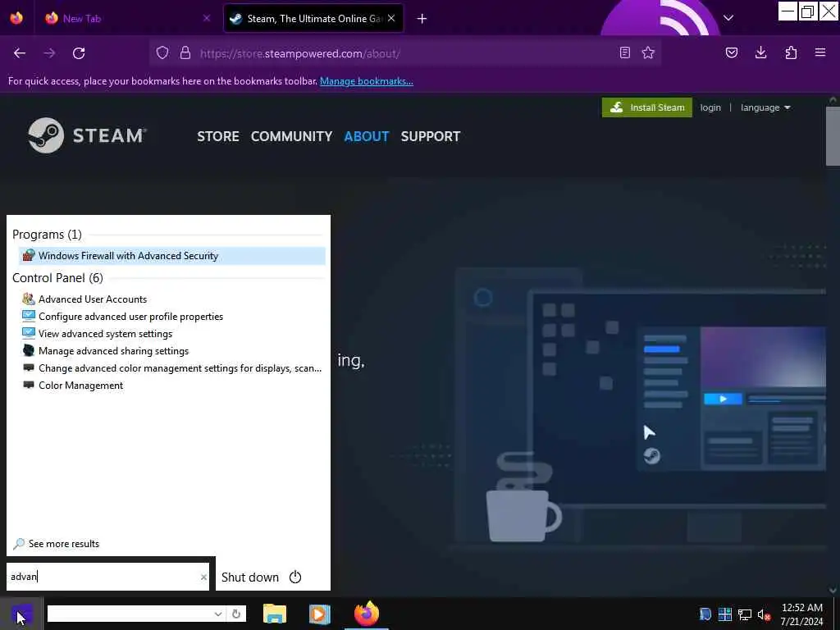The image size is (840, 630).
Task: Expand the language dropdown
Action: [x=765, y=107]
